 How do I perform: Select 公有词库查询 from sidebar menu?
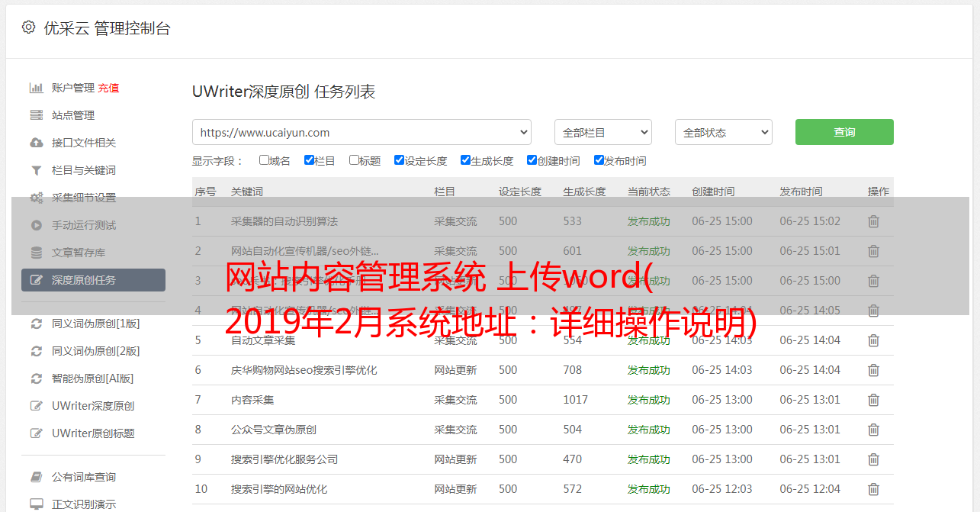tap(84, 477)
